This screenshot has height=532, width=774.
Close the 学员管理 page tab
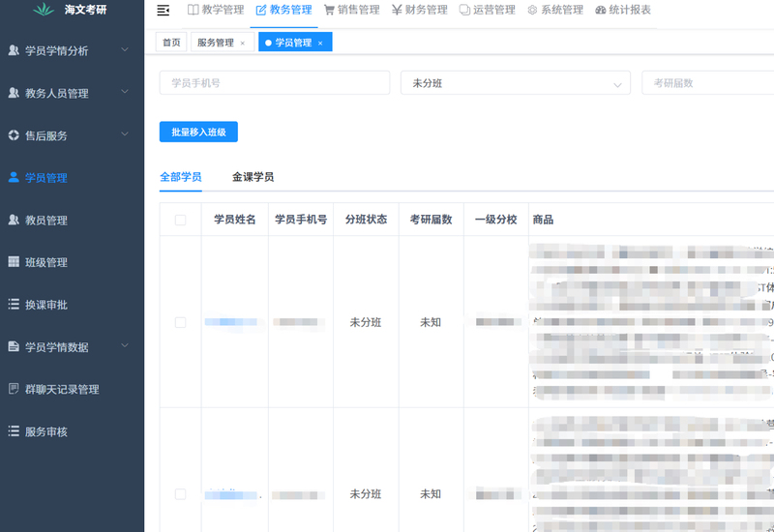(320, 44)
